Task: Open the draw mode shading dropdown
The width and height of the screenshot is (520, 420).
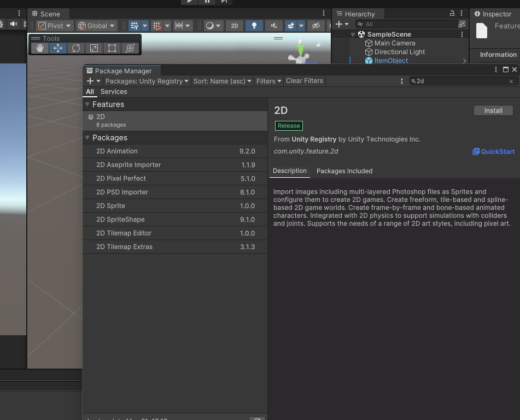Action: point(213,26)
